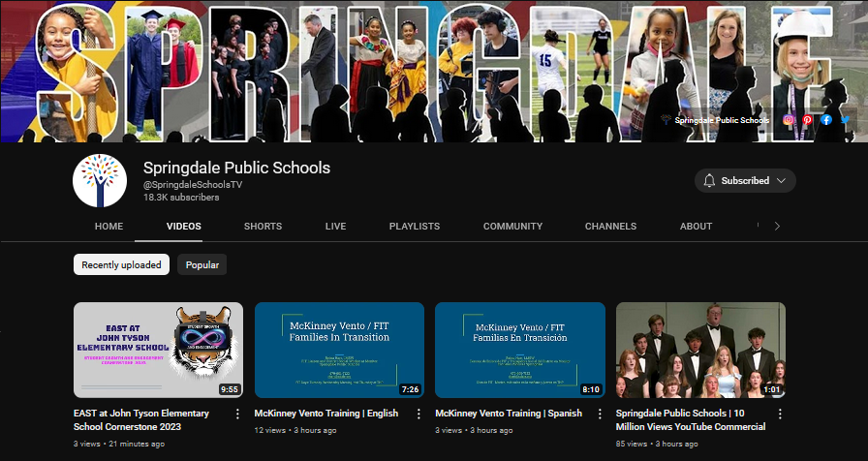868x461 pixels.
Task: Open the Facebook link in the banner
Action: coord(826,119)
